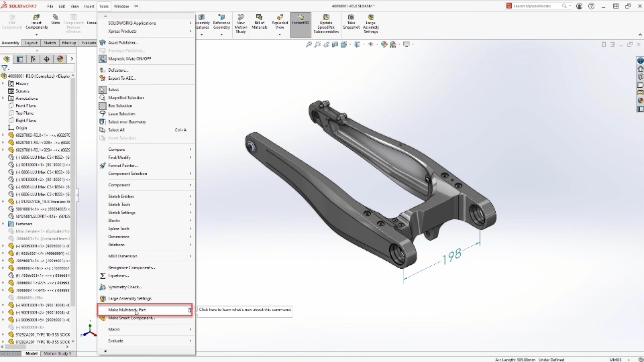Click the SOLIDWORKS Resources task pane icon
Screen dimensions: 644x362
pyautogui.click(x=640, y=68)
